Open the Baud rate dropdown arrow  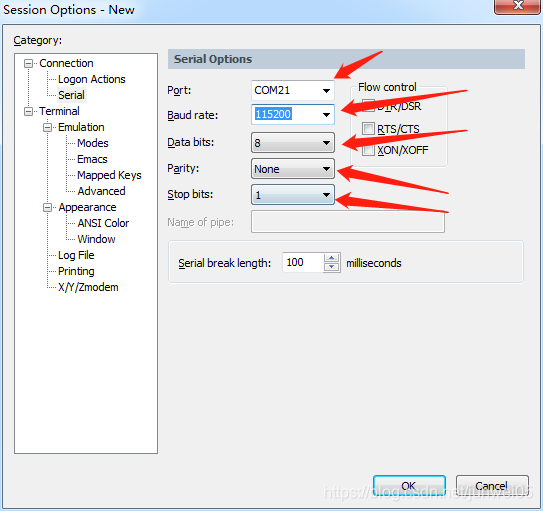pyautogui.click(x=326, y=115)
